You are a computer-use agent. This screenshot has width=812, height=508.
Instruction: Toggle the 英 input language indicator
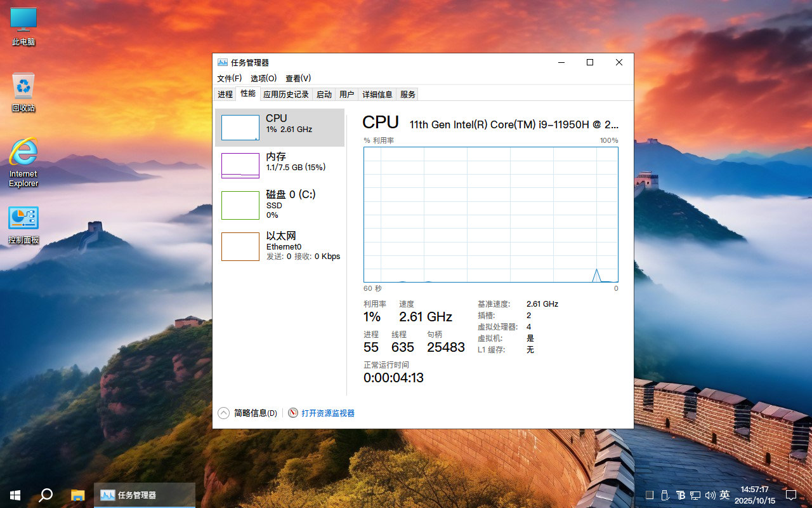(x=724, y=495)
